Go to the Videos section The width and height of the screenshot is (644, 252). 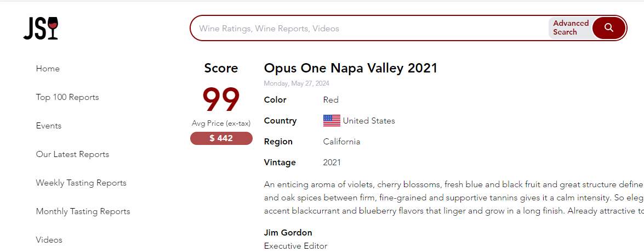tap(49, 240)
